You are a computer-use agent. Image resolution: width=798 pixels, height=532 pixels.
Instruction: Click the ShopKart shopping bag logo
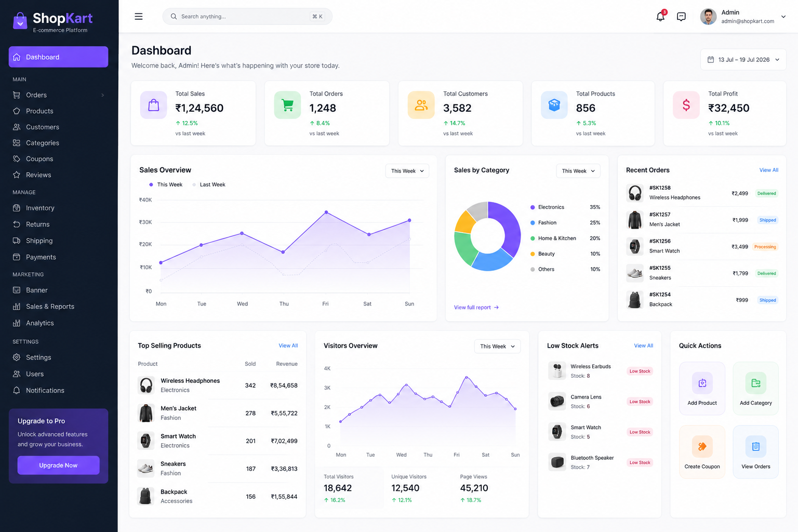[20, 21]
